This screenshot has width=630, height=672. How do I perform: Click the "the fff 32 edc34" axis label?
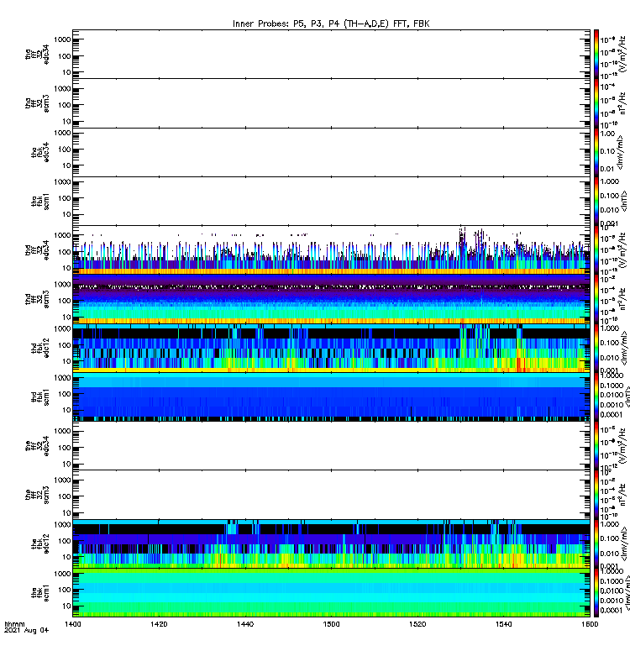[37, 446]
